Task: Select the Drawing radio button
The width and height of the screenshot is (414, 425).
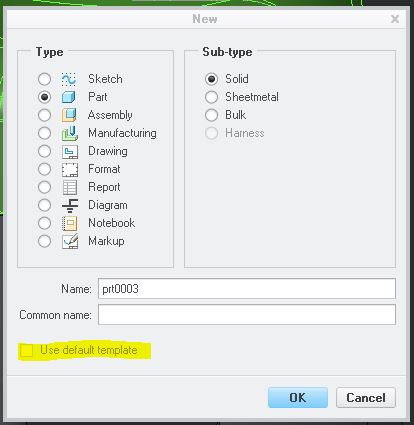Action: click(44, 151)
